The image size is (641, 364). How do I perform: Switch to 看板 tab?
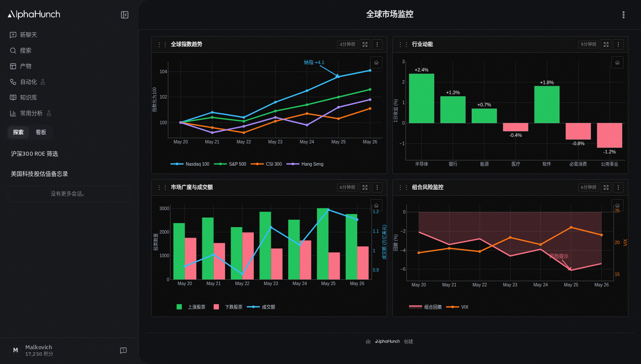(41, 133)
